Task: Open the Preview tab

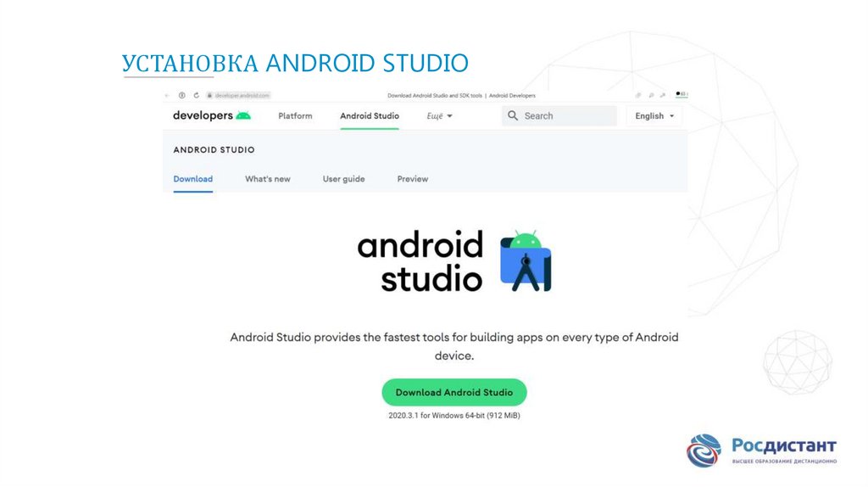Action: tap(413, 179)
